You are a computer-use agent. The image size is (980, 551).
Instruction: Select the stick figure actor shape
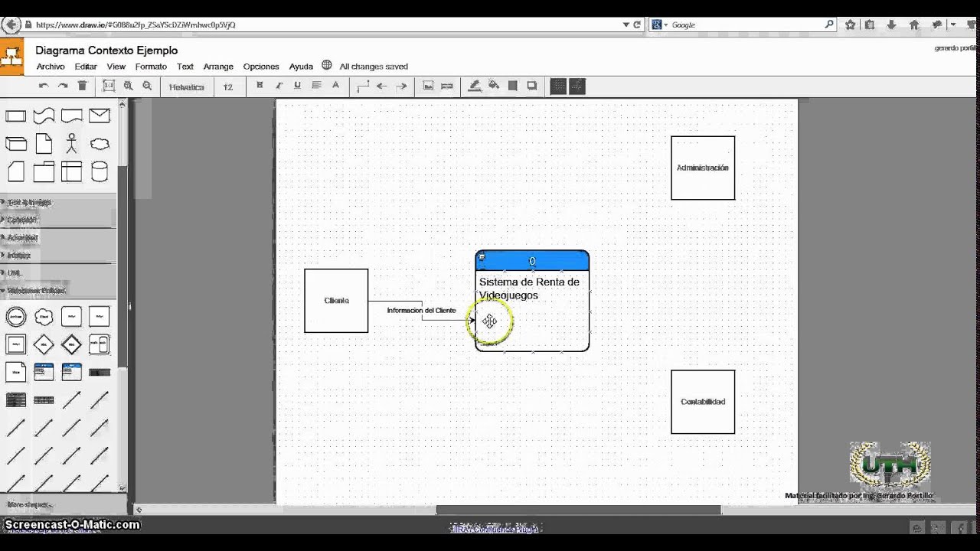[71, 144]
